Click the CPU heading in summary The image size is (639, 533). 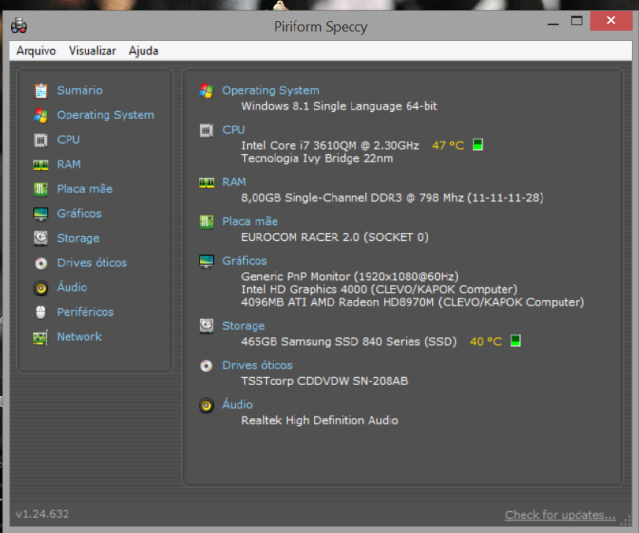[x=234, y=130]
